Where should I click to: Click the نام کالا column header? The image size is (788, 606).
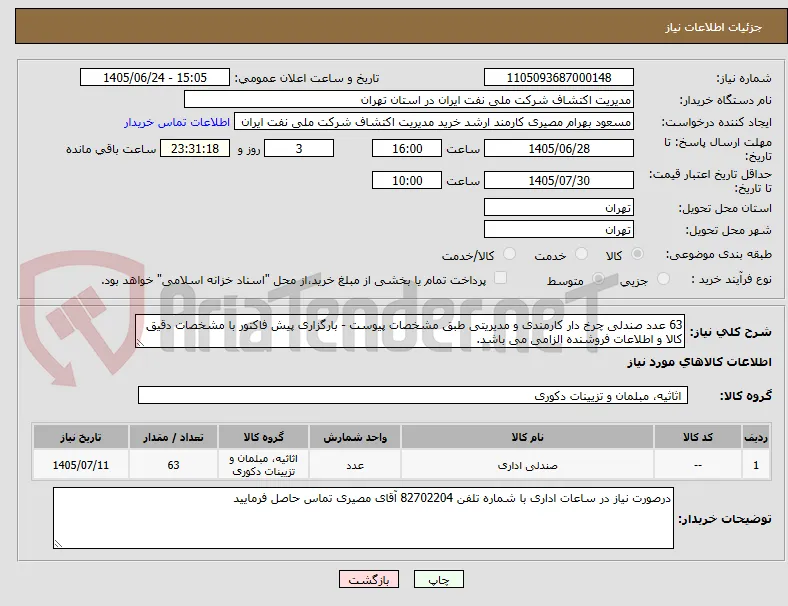point(527,437)
